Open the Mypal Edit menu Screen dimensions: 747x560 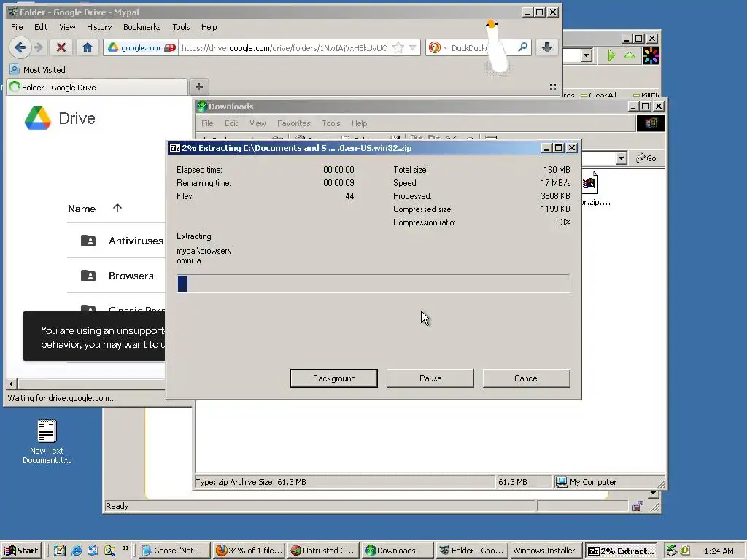[41, 27]
